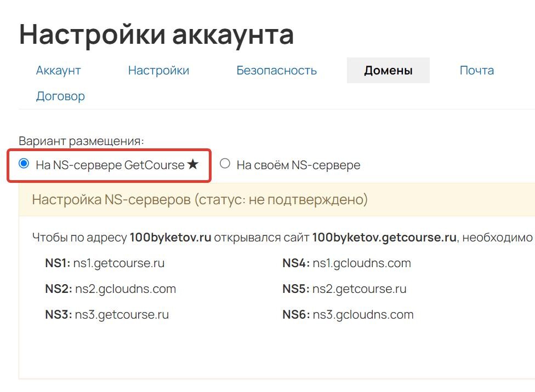Click the 'Настройки аккаунта' page heading
The image size is (535, 392).
157,35
